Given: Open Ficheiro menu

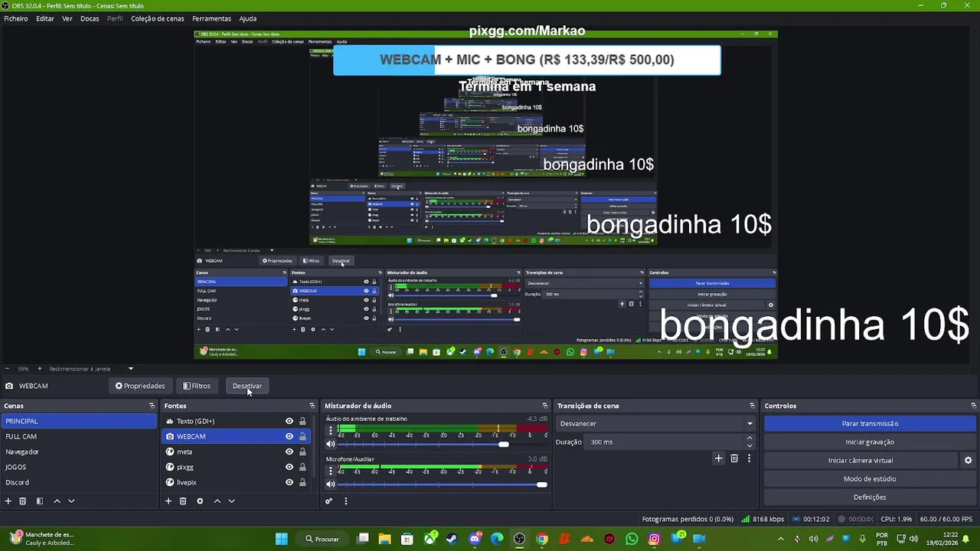Looking at the screenshot, I should 16,18.
